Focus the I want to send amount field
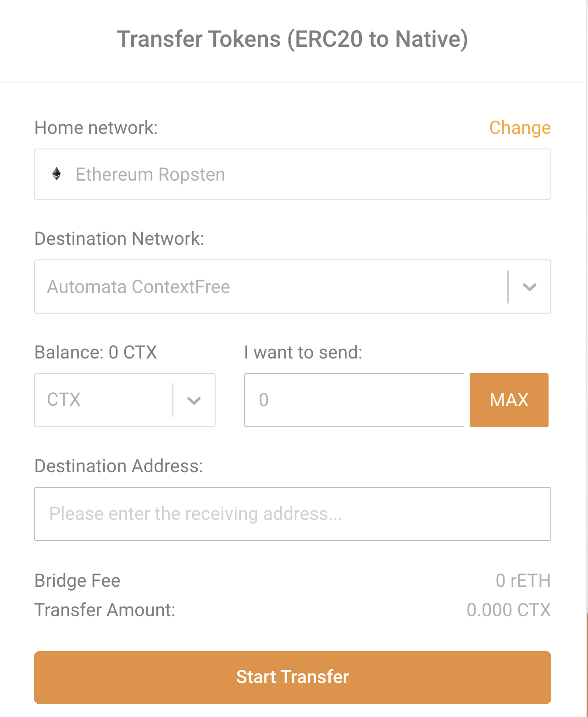This screenshot has width=588, height=717. point(355,400)
